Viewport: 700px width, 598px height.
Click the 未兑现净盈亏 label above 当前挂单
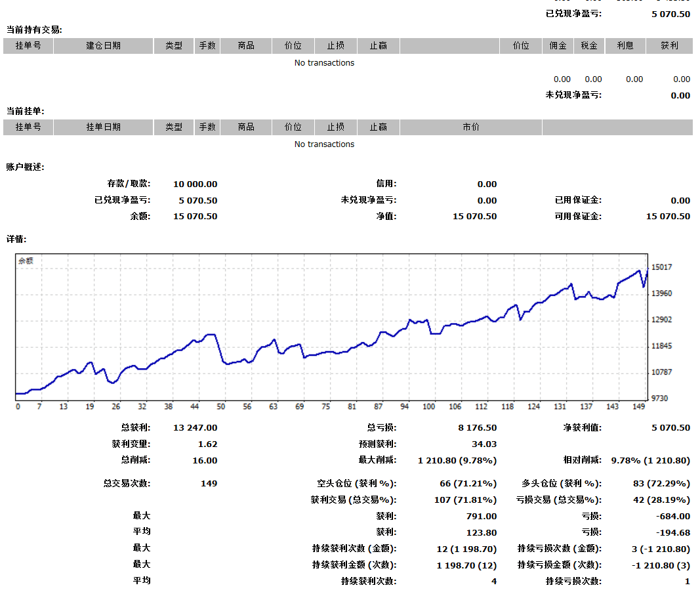pyautogui.click(x=573, y=95)
